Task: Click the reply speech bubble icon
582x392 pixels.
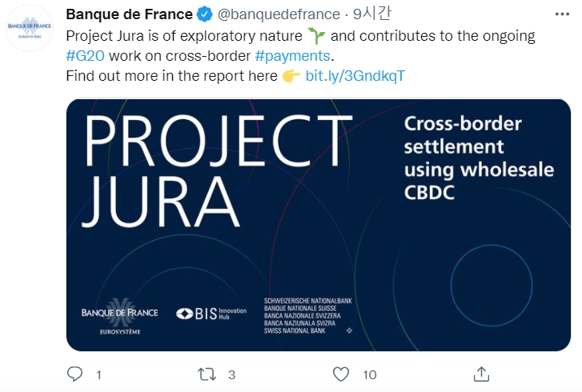Action: coord(74,374)
